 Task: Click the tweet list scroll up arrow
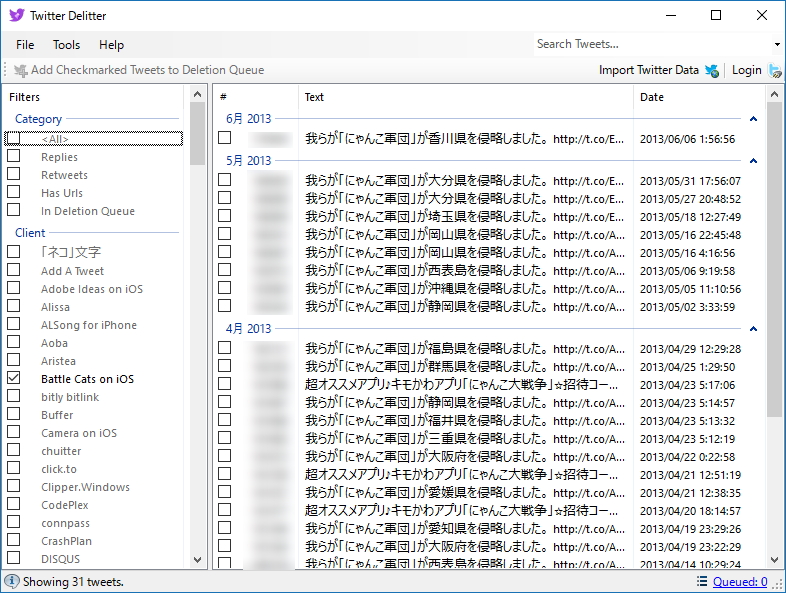coord(774,94)
